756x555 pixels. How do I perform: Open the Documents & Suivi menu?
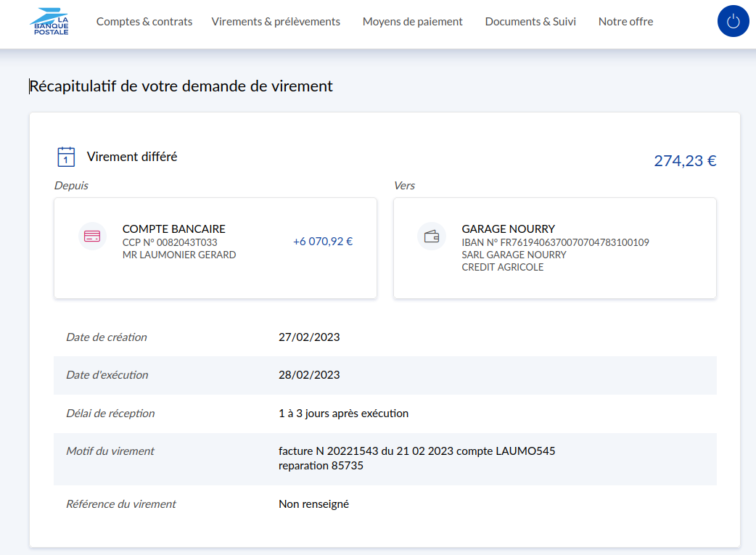tap(530, 22)
